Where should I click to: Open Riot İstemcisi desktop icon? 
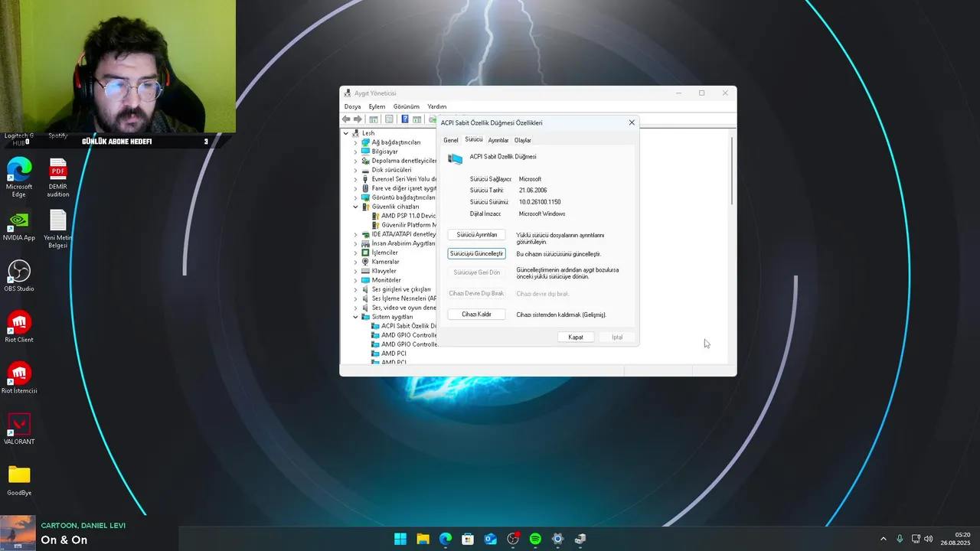19,378
